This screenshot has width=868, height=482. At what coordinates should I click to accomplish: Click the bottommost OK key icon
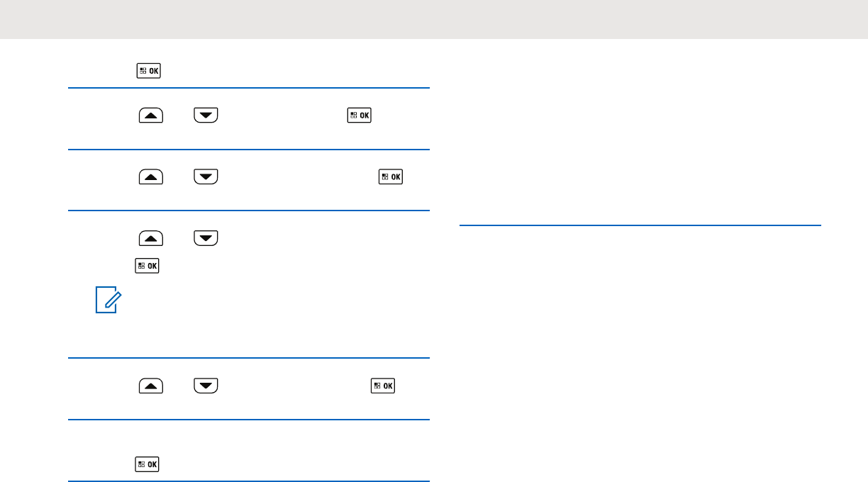pos(148,464)
